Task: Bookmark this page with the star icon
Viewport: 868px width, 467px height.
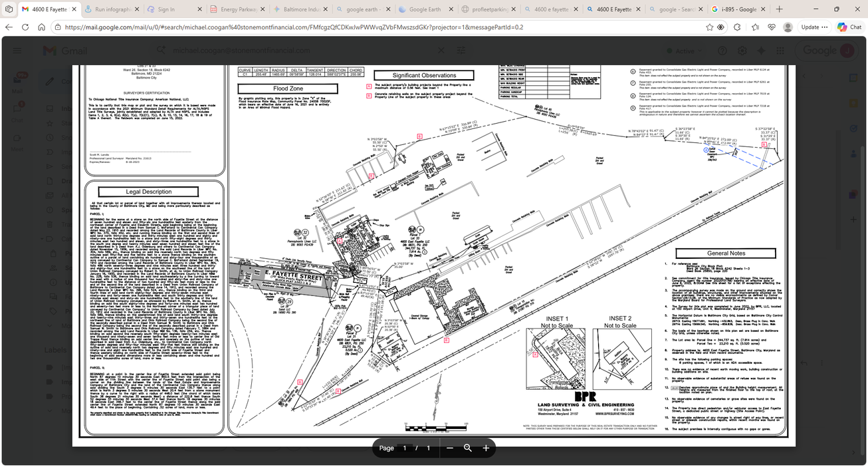Action: [x=710, y=27]
